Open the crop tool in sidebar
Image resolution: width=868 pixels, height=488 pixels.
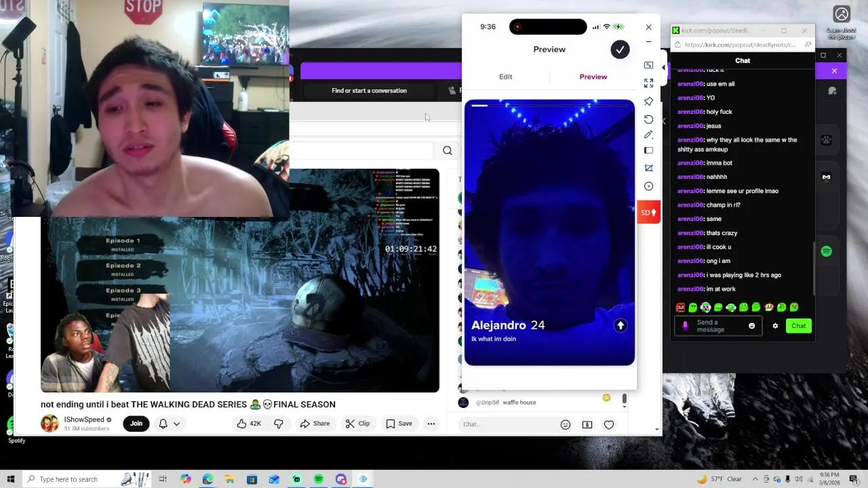[649, 168]
